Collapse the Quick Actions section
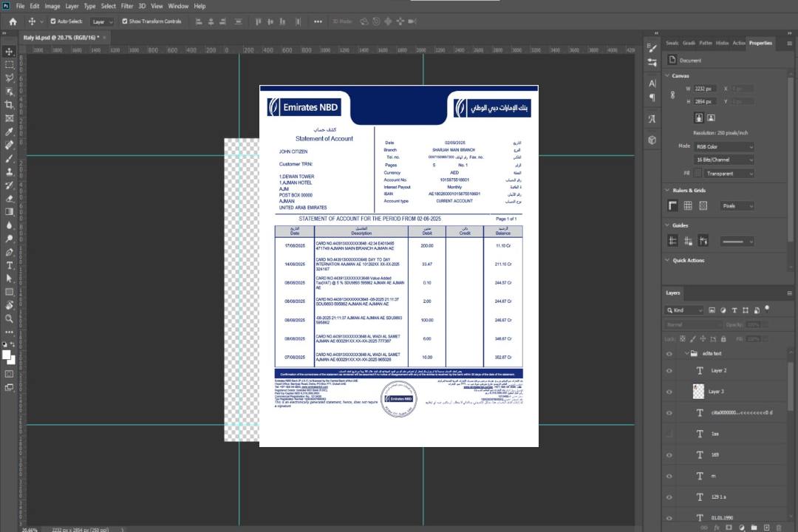This screenshot has height=532, width=798. point(667,260)
